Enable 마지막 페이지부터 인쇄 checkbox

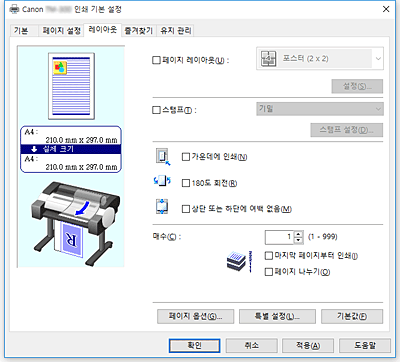point(268,256)
